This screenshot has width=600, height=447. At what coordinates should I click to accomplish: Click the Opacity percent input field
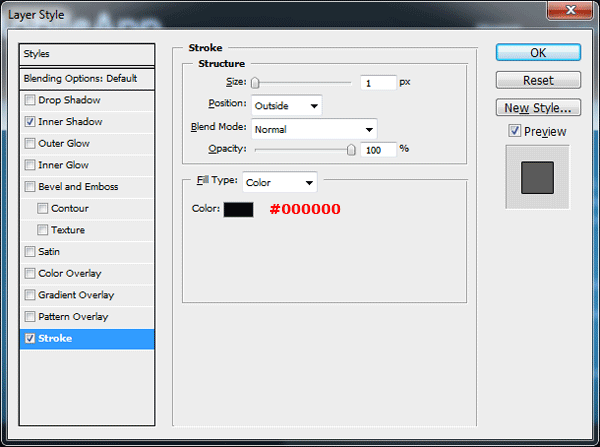(x=378, y=150)
